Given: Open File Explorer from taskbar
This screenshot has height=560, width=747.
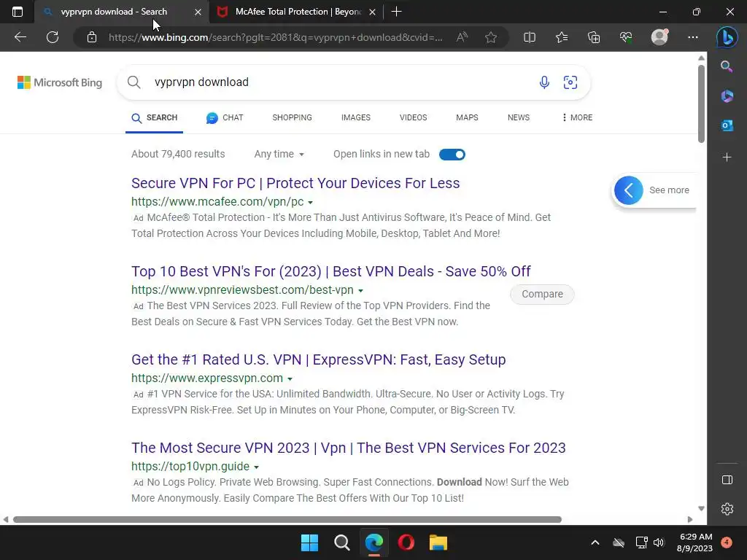Looking at the screenshot, I should pos(438,542).
